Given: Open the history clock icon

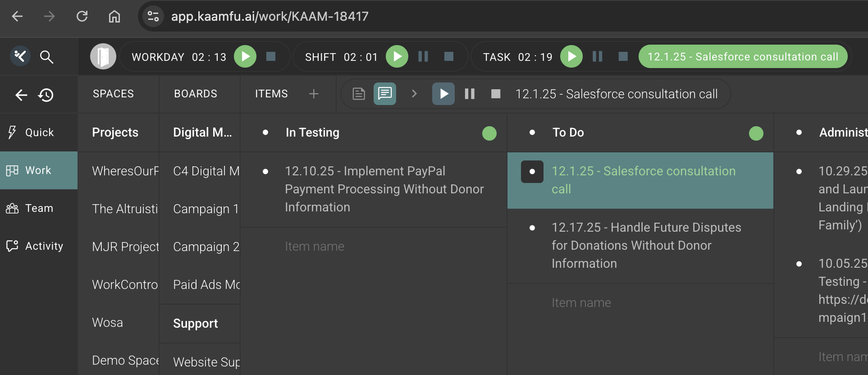Looking at the screenshot, I should tap(46, 95).
